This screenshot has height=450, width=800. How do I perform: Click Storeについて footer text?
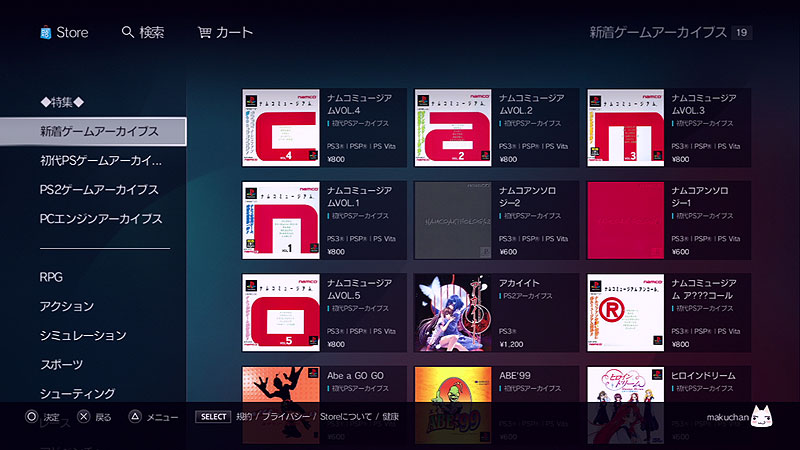pos(346,417)
